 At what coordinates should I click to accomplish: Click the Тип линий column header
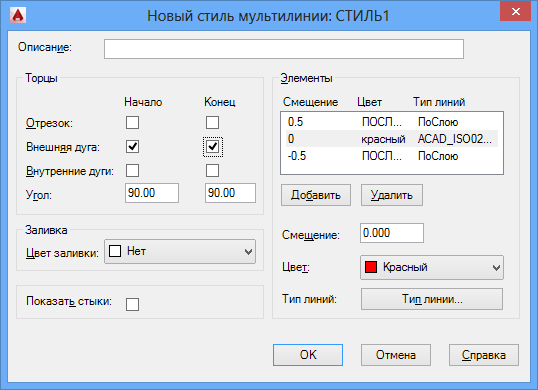click(439, 102)
